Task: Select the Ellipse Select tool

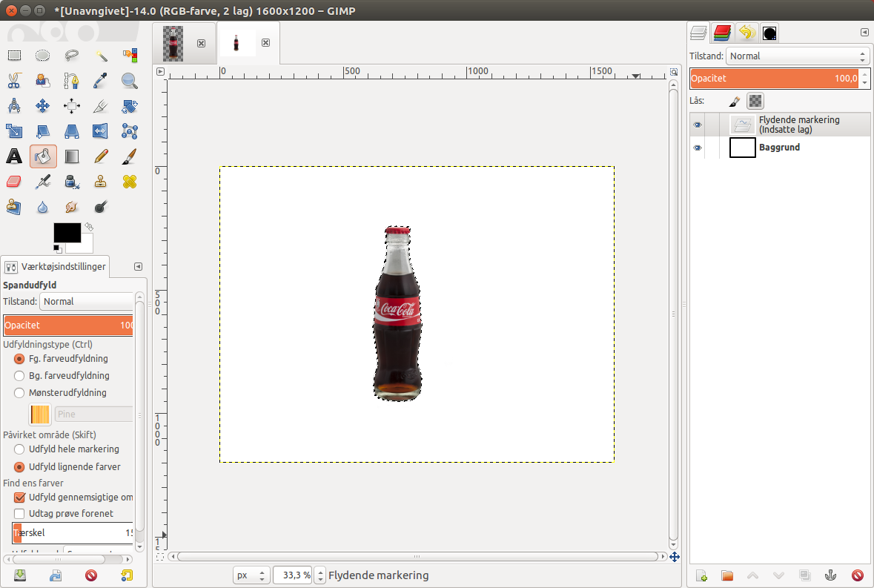Action: pos(43,55)
